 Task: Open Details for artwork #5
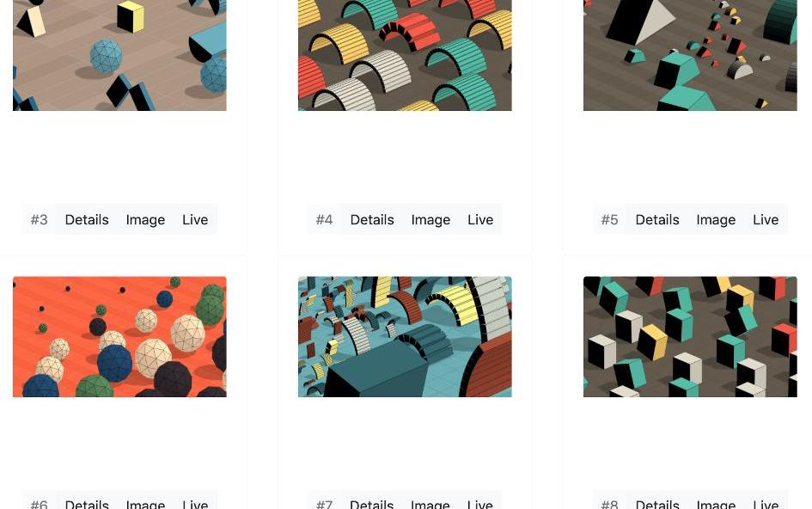[x=657, y=220]
